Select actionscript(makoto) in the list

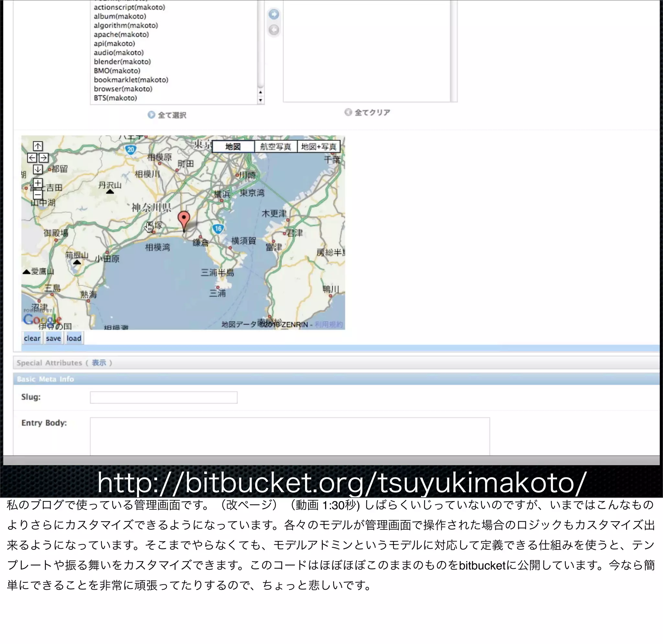tap(129, 7)
